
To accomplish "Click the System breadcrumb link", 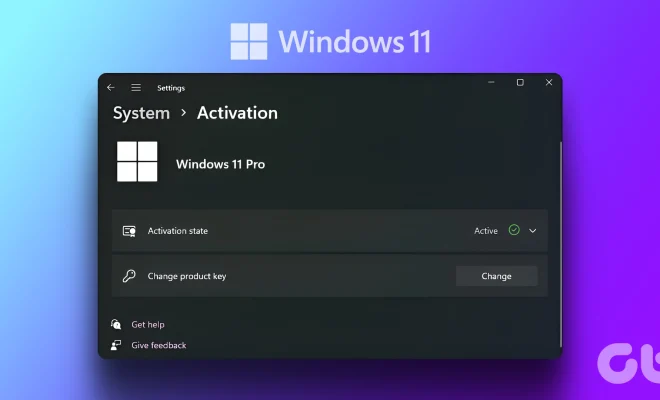I will (x=141, y=113).
